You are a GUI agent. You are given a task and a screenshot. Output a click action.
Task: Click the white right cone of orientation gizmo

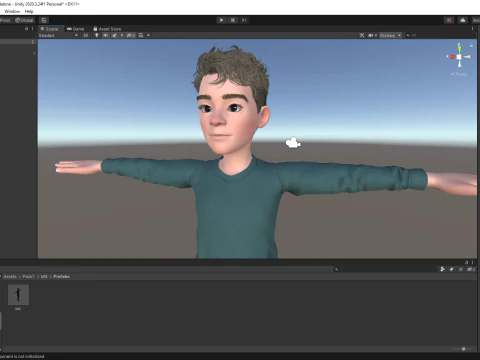point(466,57)
